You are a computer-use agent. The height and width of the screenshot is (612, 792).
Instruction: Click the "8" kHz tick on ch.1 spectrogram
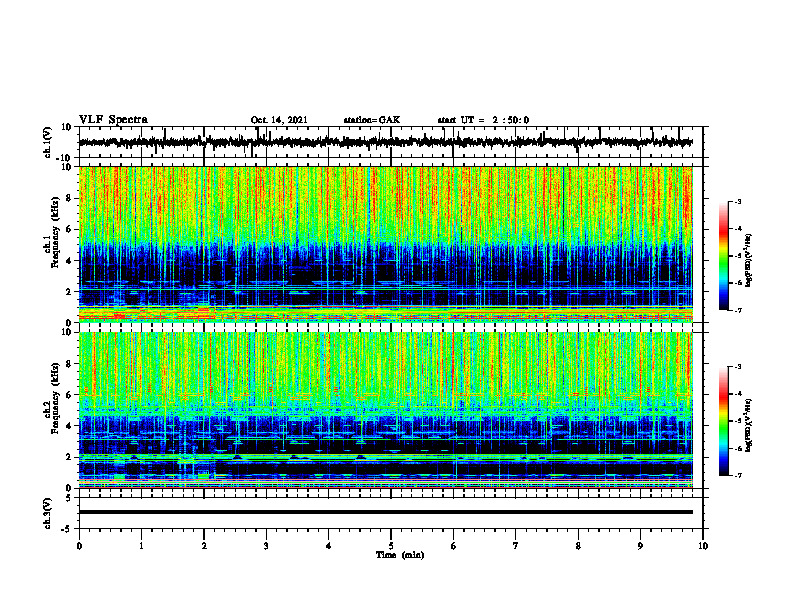(69, 198)
